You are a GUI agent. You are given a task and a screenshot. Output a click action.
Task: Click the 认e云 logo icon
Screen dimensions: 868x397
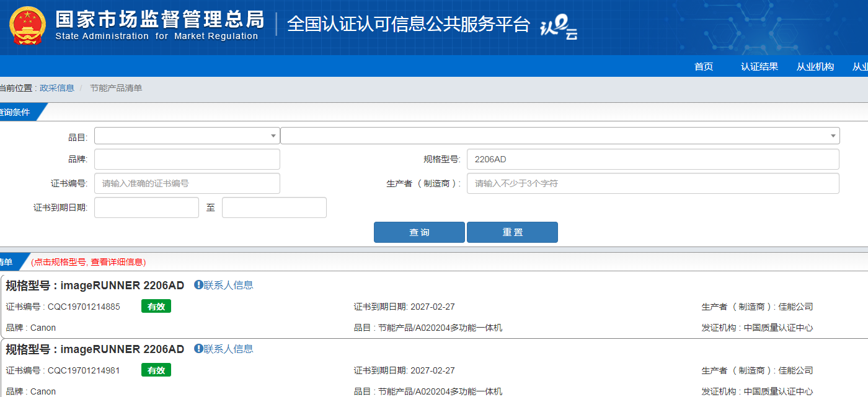[559, 27]
